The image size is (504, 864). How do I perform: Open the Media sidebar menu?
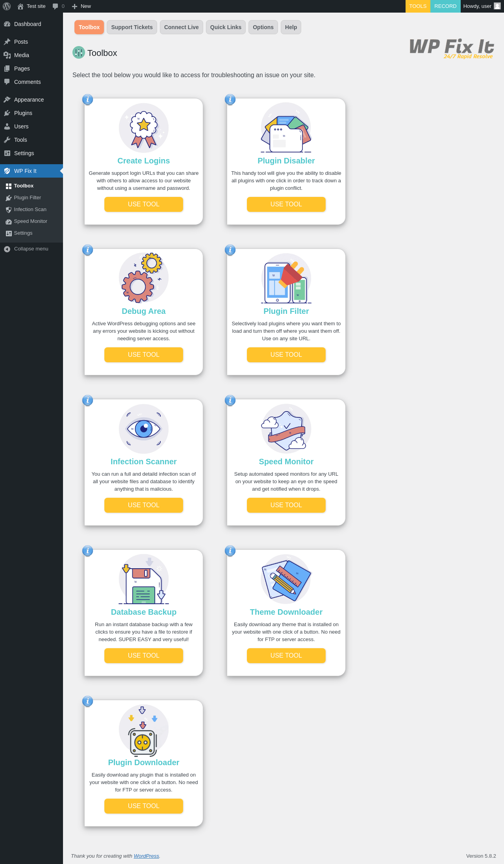tap(31, 55)
